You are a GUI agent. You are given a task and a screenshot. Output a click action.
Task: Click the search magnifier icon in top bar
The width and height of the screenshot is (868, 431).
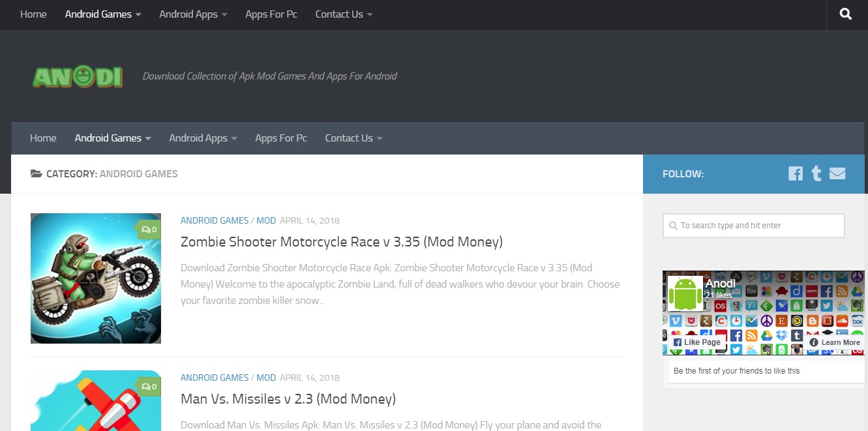846,14
